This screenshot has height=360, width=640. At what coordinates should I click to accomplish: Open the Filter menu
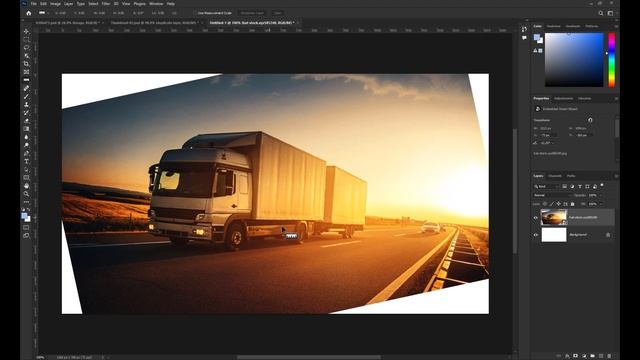pyautogui.click(x=106, y=4)
